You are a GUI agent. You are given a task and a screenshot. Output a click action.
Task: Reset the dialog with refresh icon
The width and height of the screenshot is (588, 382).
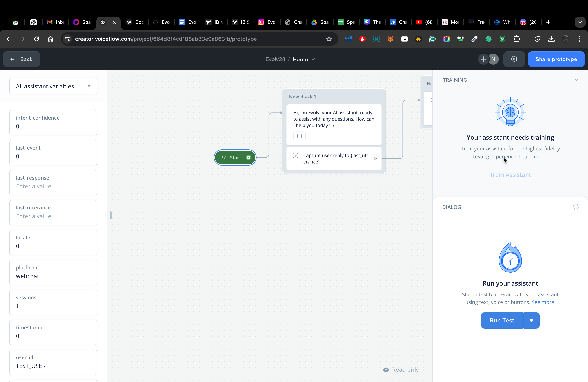click(575, 207)
